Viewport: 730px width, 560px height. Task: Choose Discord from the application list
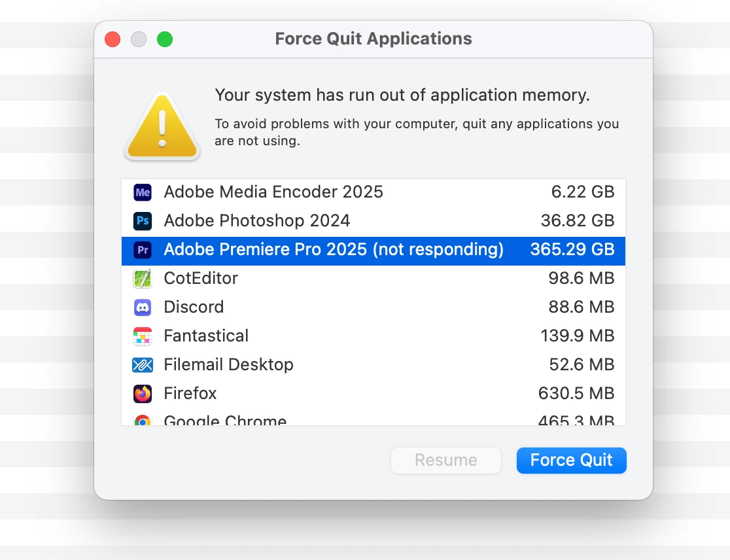tap(194, 307)
